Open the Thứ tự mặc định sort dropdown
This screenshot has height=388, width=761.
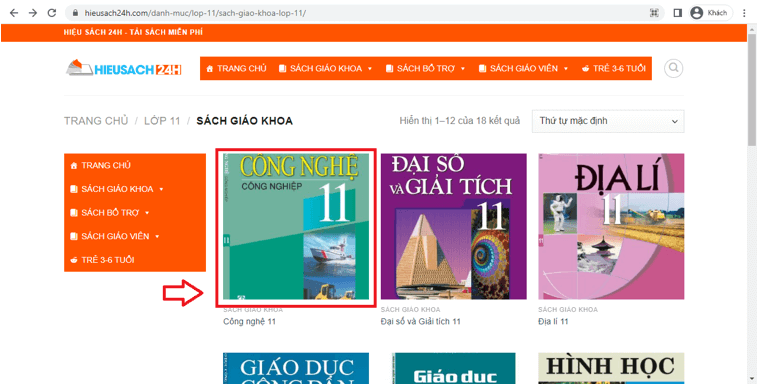[608, 121]
